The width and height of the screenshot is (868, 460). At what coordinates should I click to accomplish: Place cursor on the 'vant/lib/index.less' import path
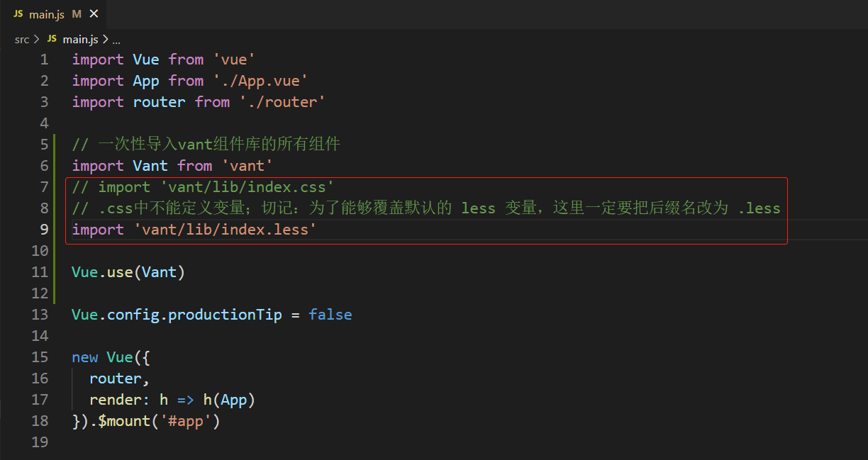[225, 230]
